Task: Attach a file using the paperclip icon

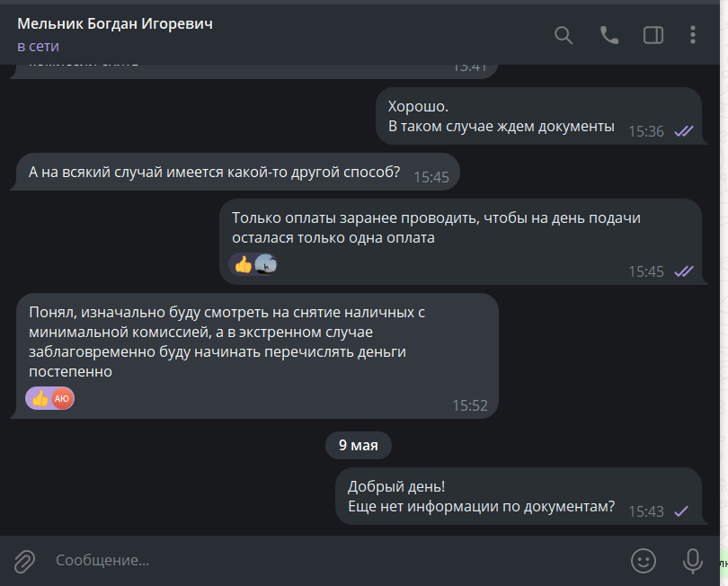Action: tap(24, 561)
